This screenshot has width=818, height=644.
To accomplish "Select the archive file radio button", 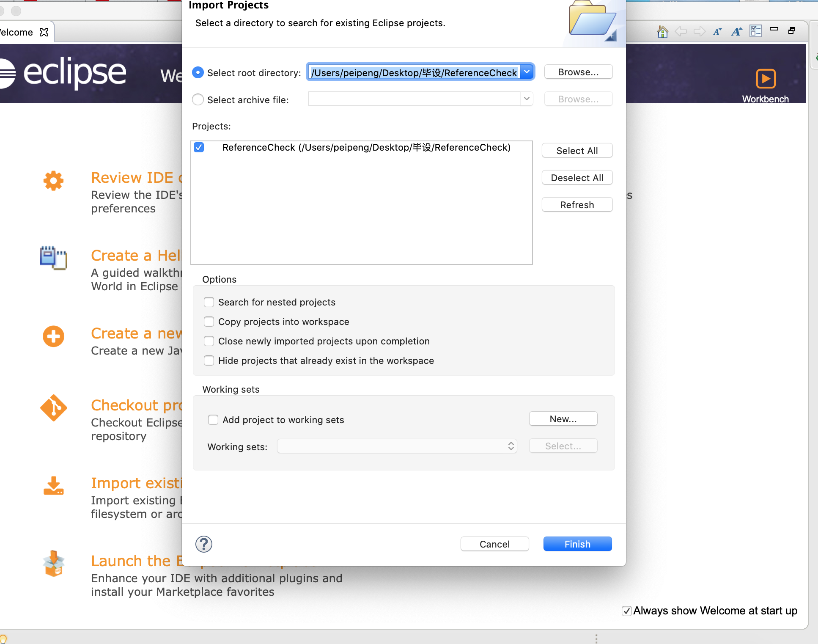I will point(198,99).
